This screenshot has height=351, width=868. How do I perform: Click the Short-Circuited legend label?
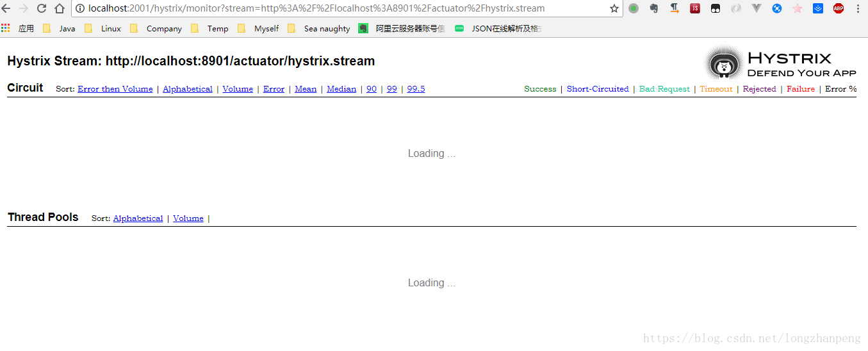(598, 89)
